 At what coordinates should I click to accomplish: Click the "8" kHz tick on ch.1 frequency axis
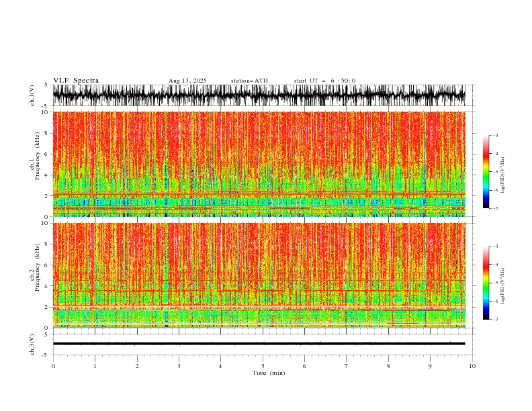(x=48, y=133)
